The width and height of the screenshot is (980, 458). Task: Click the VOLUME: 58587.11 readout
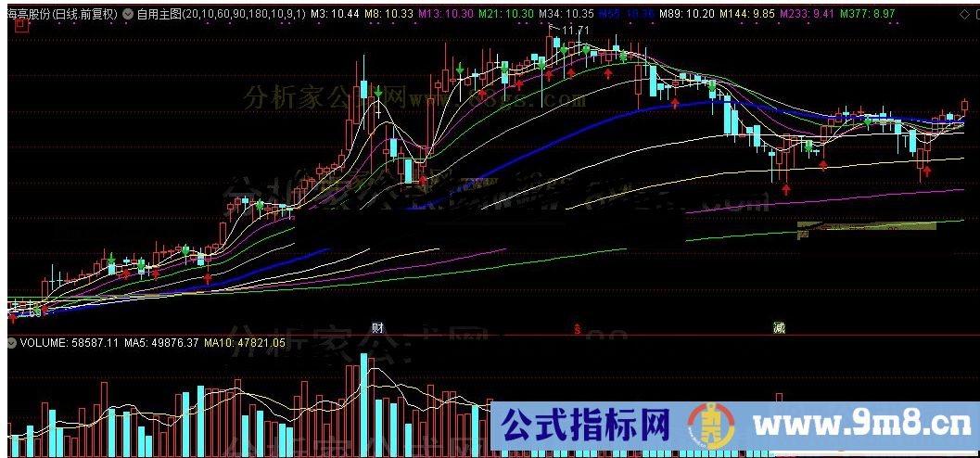[x=70, y=342]
